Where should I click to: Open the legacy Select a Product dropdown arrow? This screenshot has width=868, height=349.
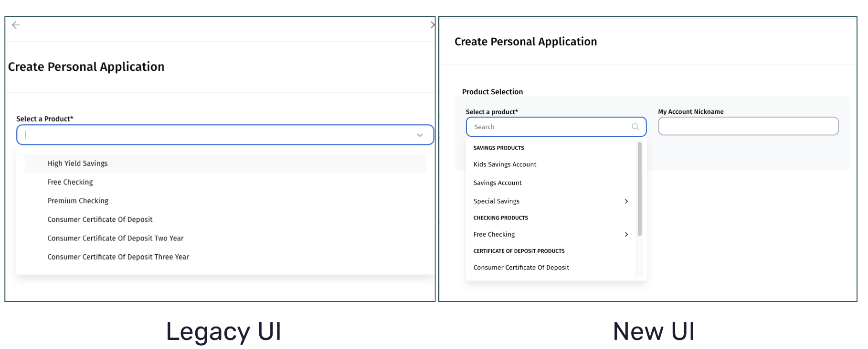click(420, 135)
